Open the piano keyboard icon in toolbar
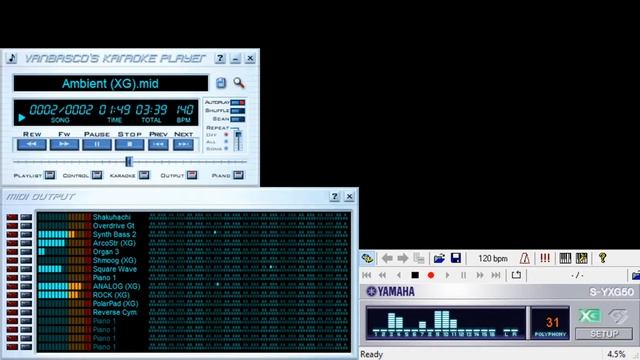This screenshot has width=640, height=360. point(565,258)
